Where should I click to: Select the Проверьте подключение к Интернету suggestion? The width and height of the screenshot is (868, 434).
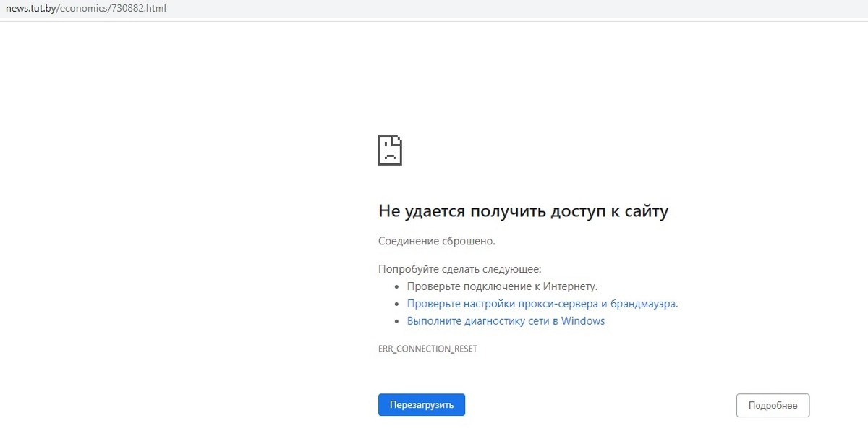coord(502,286)
